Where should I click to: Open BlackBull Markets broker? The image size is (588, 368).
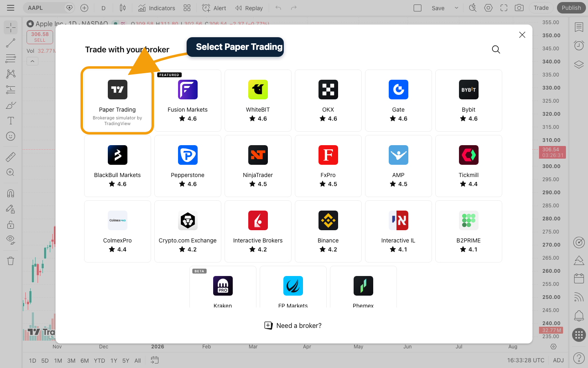pos(118,166)
